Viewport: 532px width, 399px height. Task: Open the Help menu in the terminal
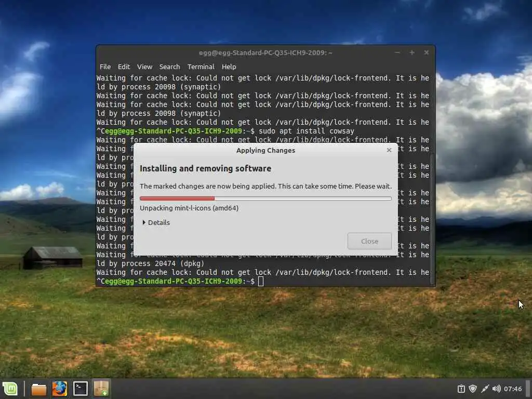point(229,67)
